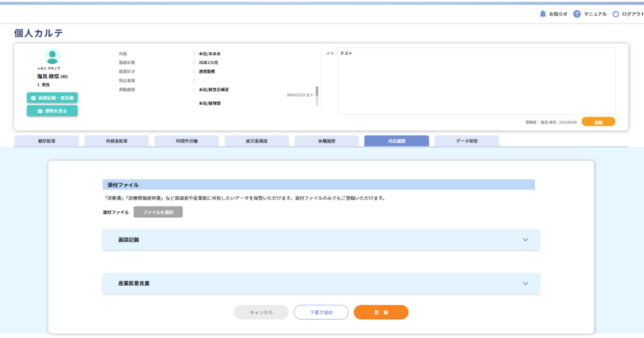
Task: Open the 再検査結果 tab
Action: tap(116, 141)
